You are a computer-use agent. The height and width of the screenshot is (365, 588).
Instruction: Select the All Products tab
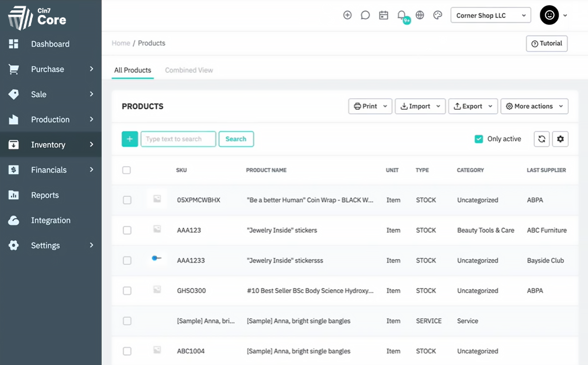coord(133,70)
